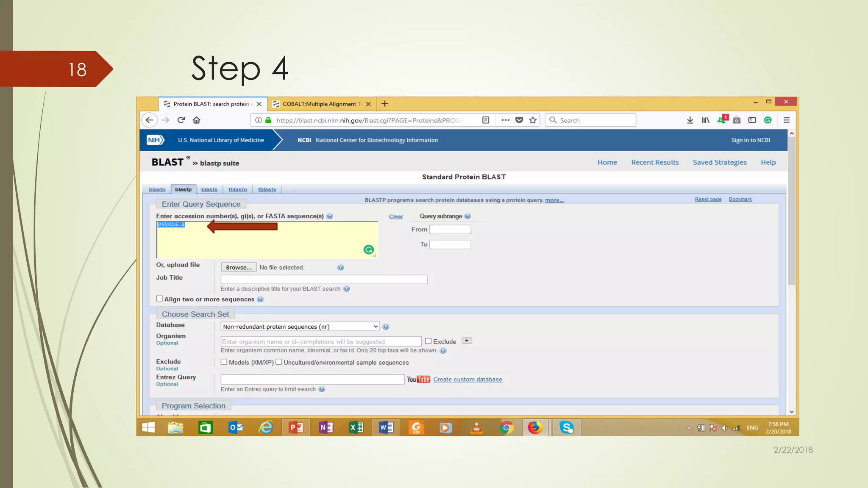The image size is (868, 488).
Task: Switch to the tblastn tab
Action: [x=237, y=189]
